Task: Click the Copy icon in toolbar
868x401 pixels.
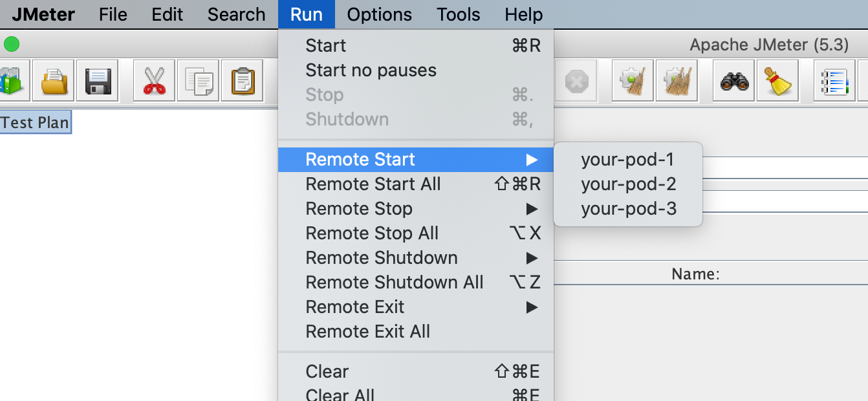Action: (x=199, y=81)
